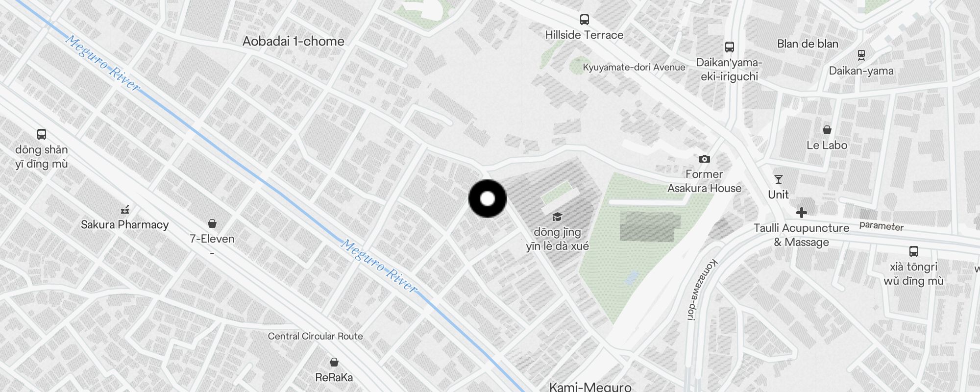Click the black location pin marker
Screen dimensions: 980x392
tap(488, 198)
